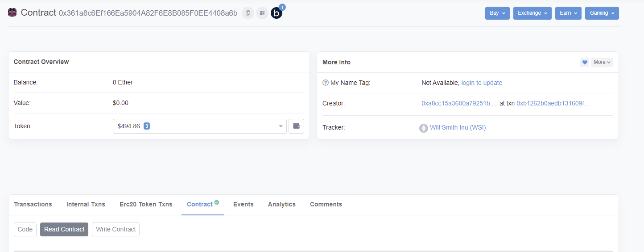Open the token holdings wallet icon
Viewport: 644px width, 252px height.
(296, 126)
